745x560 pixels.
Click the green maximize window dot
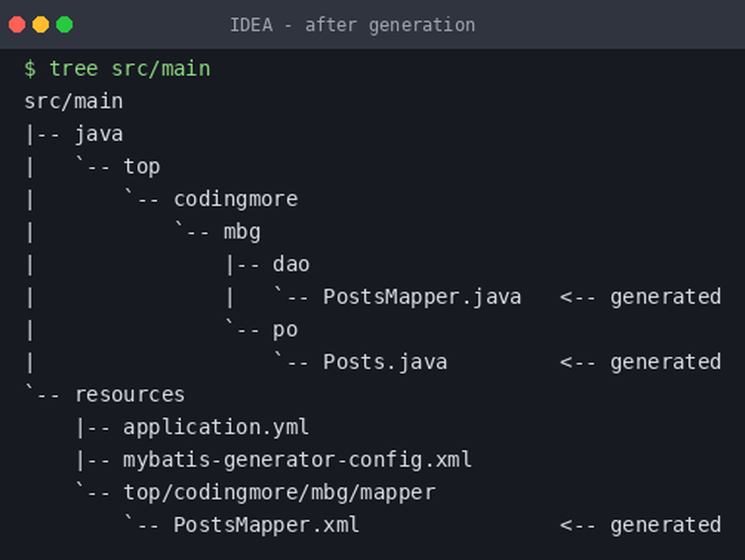64,24
